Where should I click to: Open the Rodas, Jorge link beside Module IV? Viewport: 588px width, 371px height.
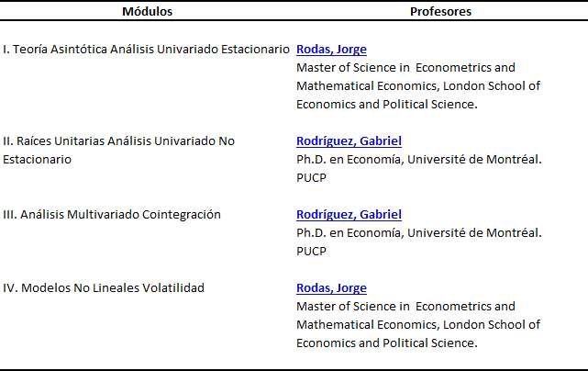(332, 288)
